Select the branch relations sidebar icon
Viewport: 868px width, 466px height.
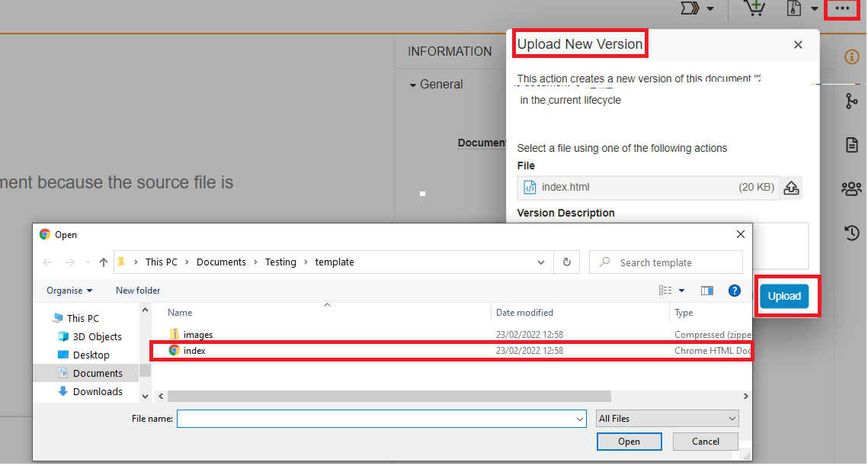tap(851, 101)
